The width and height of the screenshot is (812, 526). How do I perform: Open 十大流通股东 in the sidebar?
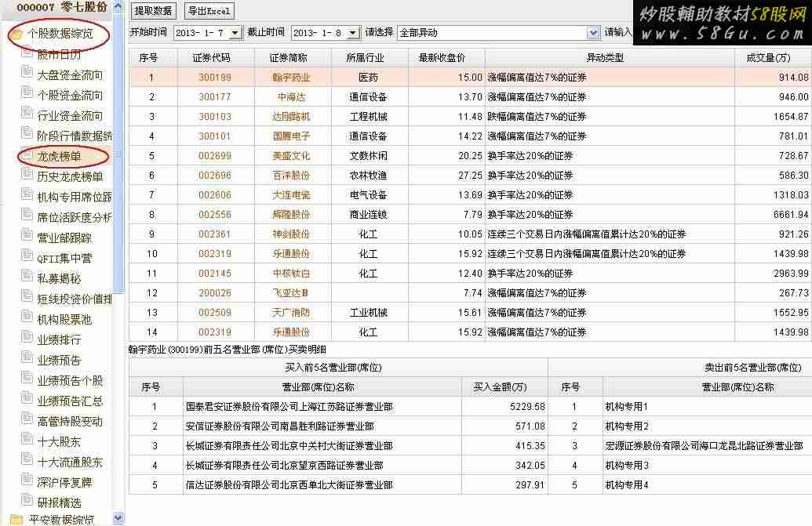click(69, 463)
